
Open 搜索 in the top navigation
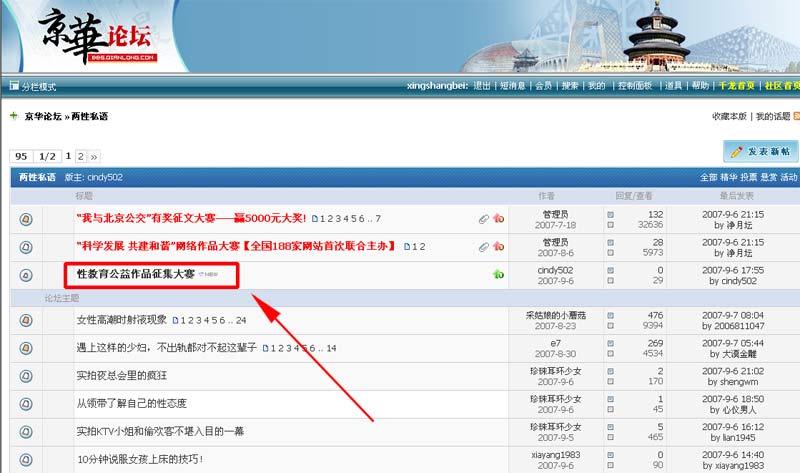[x=570, y=86]
